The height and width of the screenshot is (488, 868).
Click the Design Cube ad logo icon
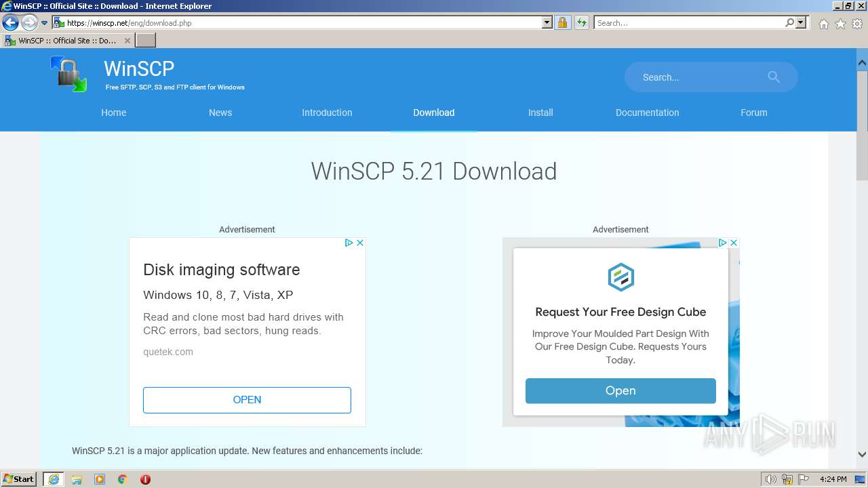point(620,277)
